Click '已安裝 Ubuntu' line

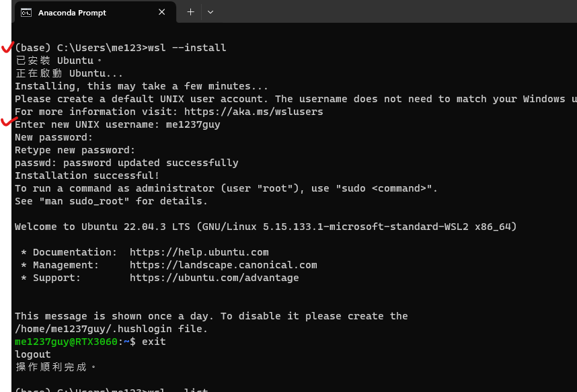pyautogui.click(x=59, y=61)
